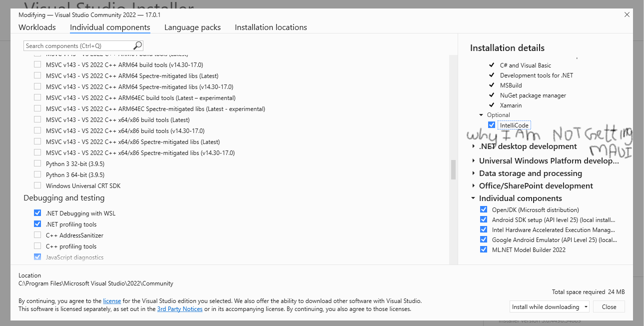Image resolution: width=644 pixels, height=326 pixels.
Task: Open the 3rd Party Notices link
Action: pos(179,308)
